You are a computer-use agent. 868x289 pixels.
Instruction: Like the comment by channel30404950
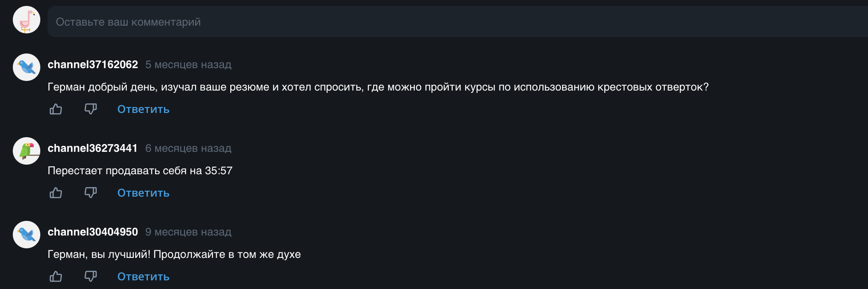coord(56,277)
